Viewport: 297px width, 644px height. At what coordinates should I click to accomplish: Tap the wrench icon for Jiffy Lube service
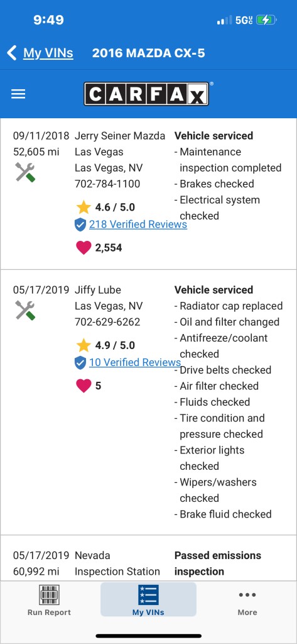(x=25, y=310)
